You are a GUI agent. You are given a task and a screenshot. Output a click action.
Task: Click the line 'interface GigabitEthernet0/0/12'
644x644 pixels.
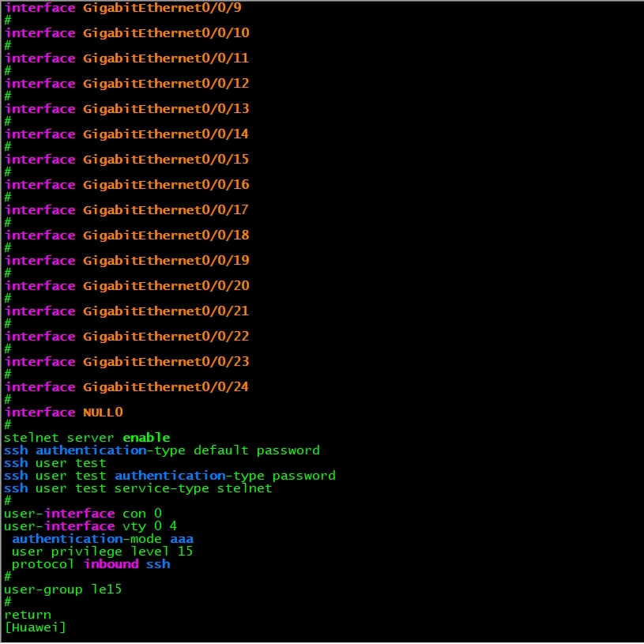point(127,84)
